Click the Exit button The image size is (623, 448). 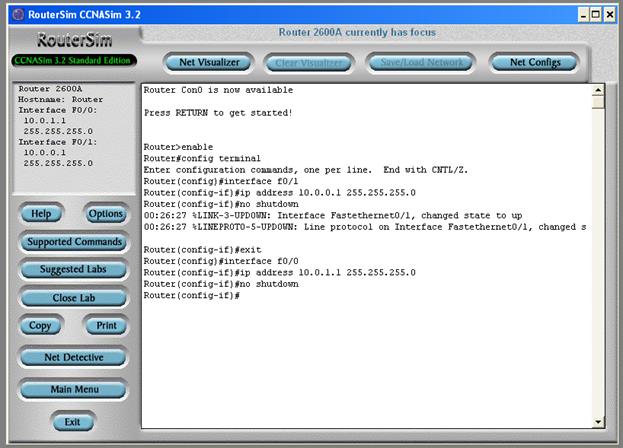click(x=72, y=422)
